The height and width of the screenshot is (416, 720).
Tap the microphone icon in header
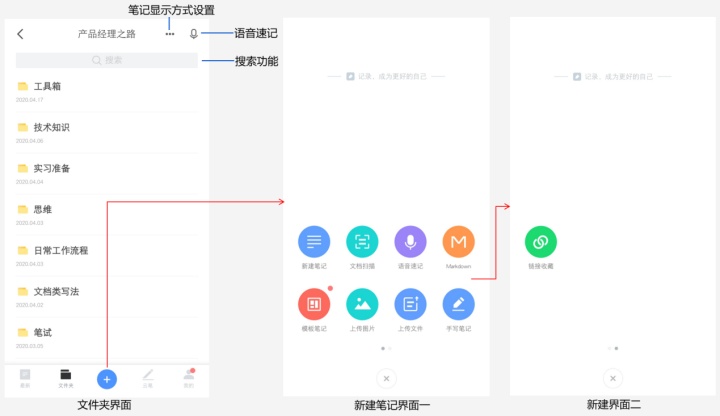pos(193,34)
